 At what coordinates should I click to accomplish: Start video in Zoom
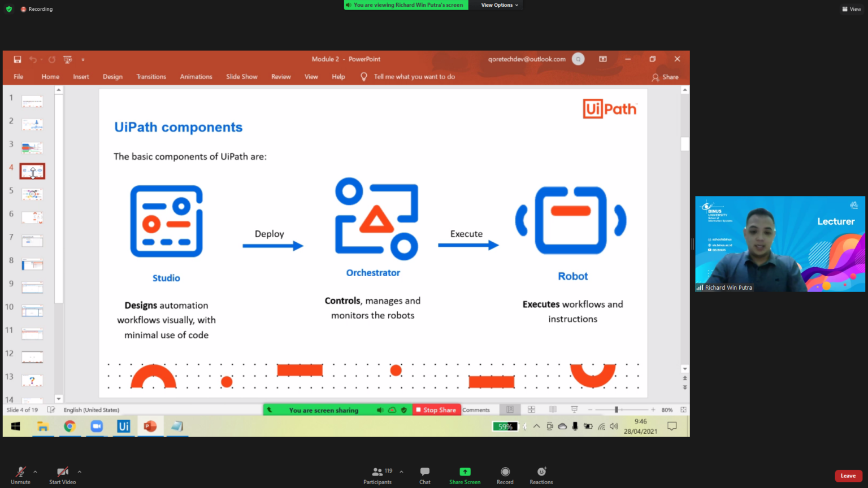click(x=62, y=474)
